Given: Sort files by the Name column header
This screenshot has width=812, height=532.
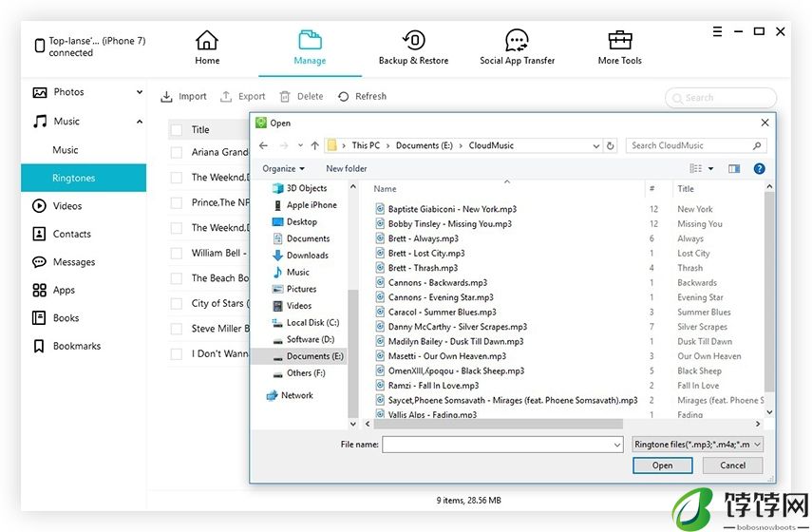Looking at the screenshot, I should pos(385,189).
